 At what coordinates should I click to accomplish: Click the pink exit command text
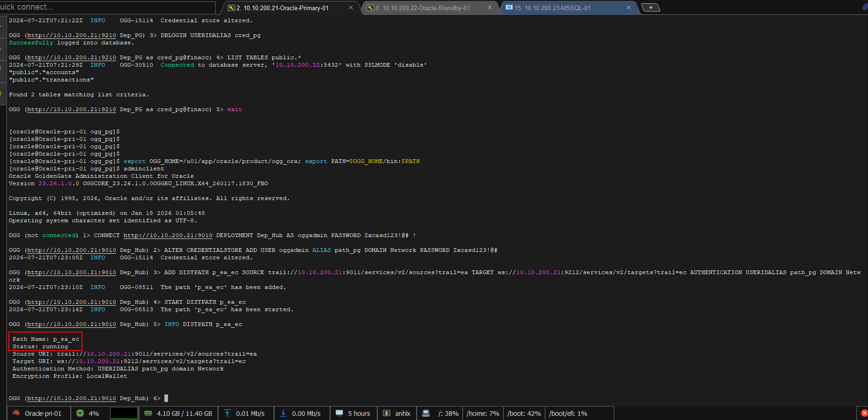click(x=235, y=109)
